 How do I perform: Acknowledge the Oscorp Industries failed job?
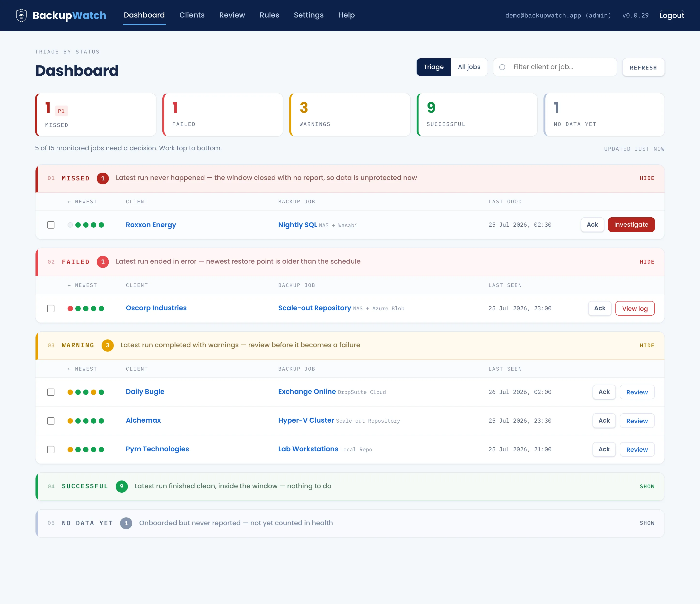[x=600, y=308]
